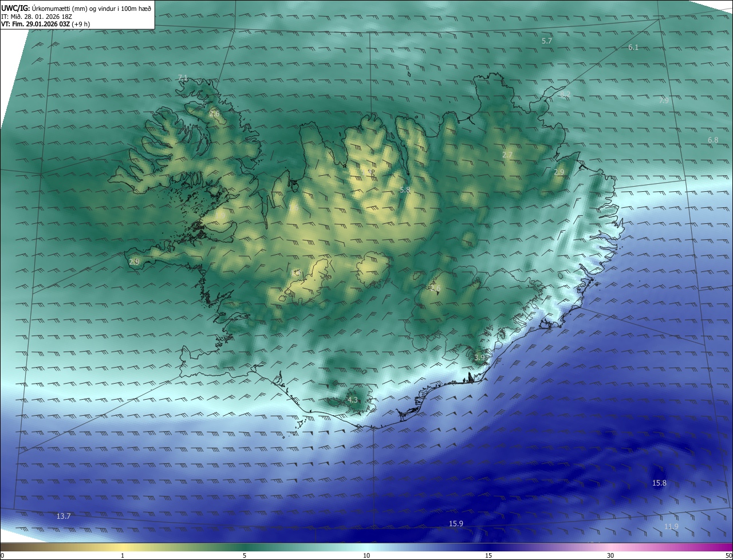Click the 5.8 value label on the map

(x=405, y=190)
